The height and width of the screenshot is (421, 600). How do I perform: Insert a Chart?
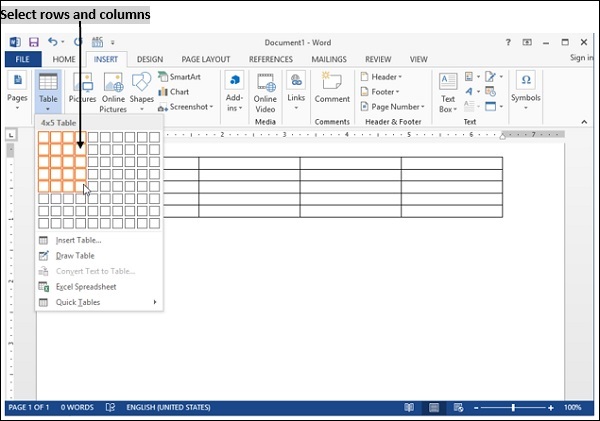coord(174,92)
